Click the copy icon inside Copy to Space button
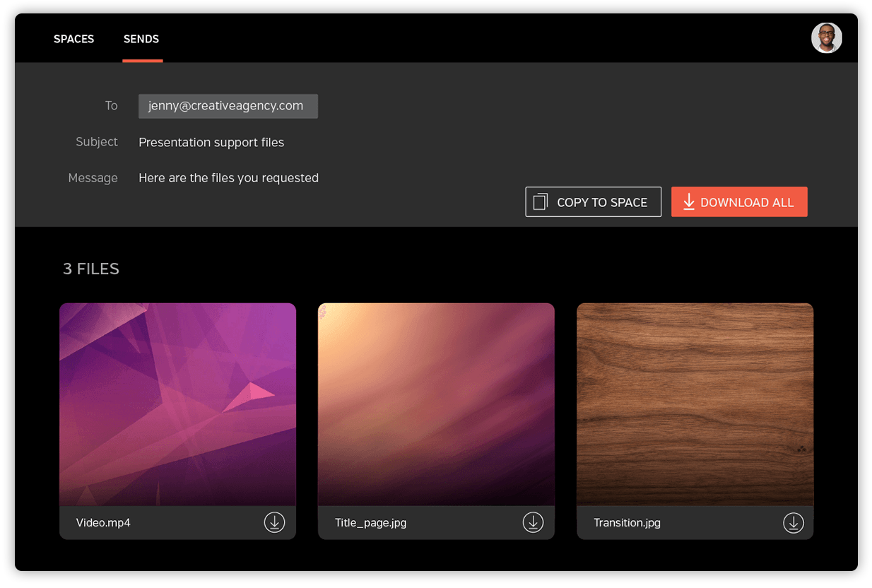The width and height of the screenshot is (872, 588). click(540, 201)
